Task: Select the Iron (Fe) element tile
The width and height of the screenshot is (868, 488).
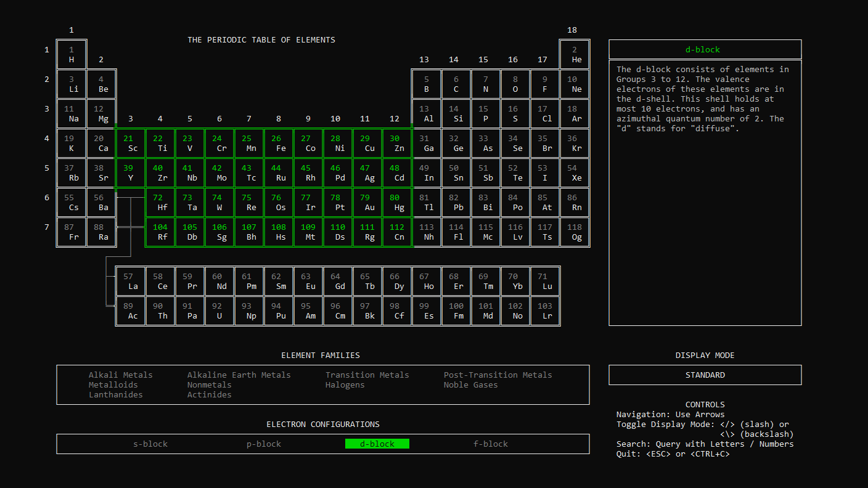Action: [x=279, y=143]
